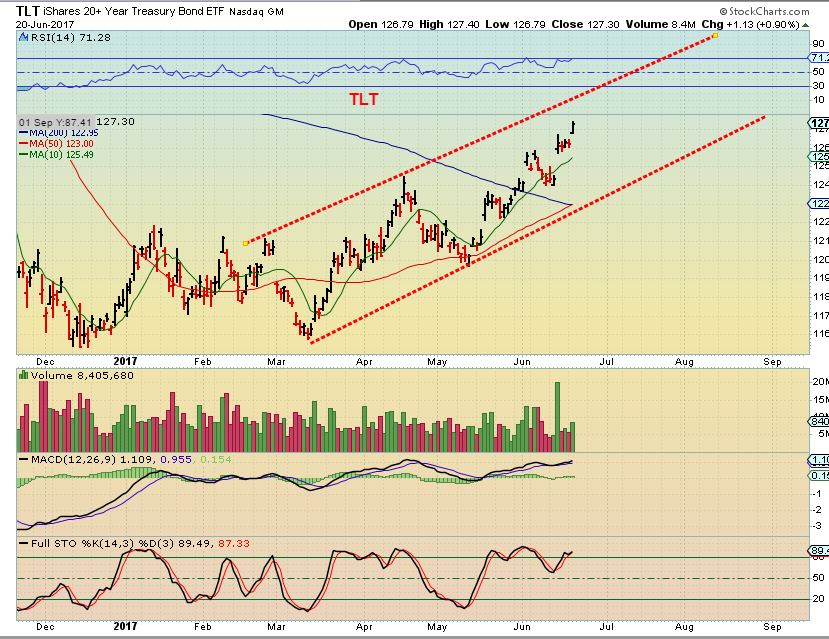Click the MACD signal value 0.955
This screenshot has width=829, height=639.
(x=176, y=460)
